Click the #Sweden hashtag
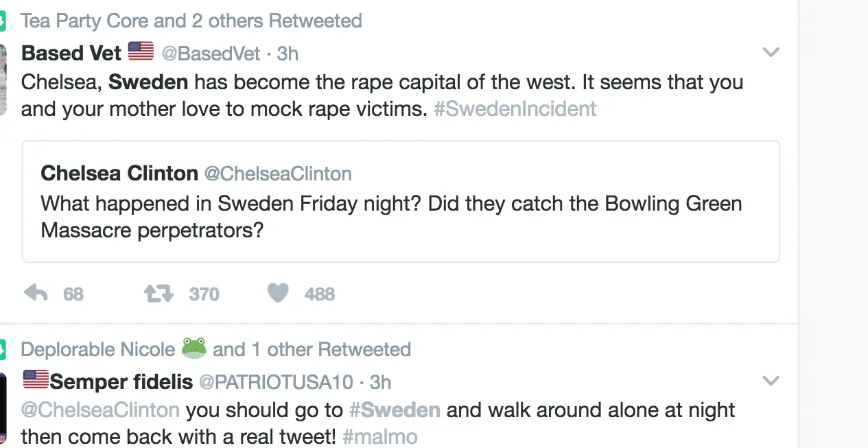This screenshot has width=868, height=448. [395, 410]
